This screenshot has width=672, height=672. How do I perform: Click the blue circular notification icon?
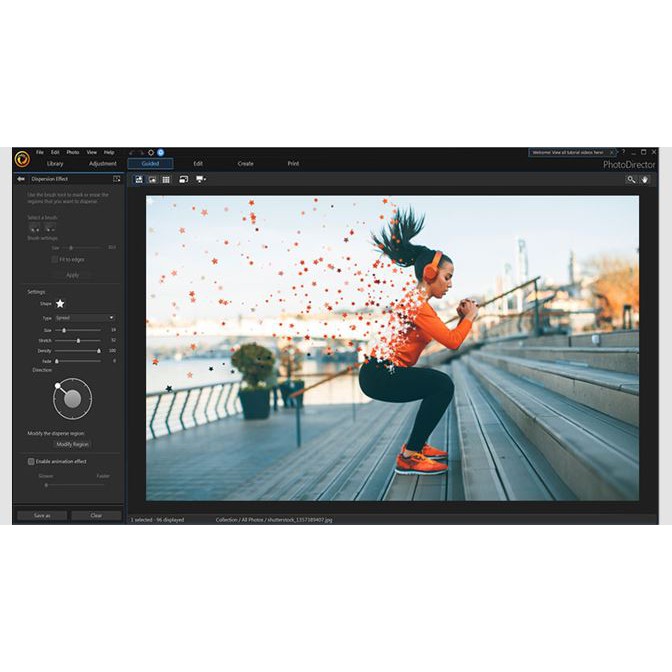[x=161, y=153]
